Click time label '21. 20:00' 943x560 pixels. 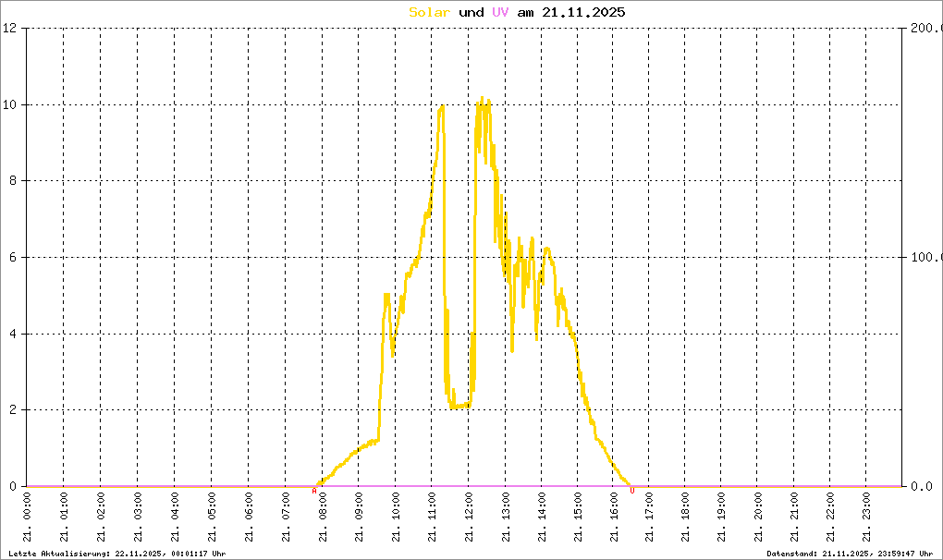pos(758,517)
